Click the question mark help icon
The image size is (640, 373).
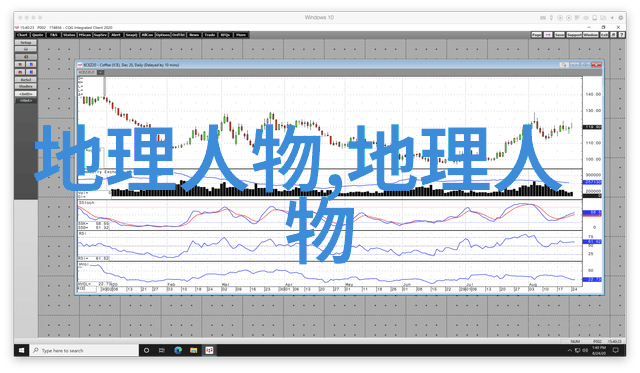(x=622, y=35)
